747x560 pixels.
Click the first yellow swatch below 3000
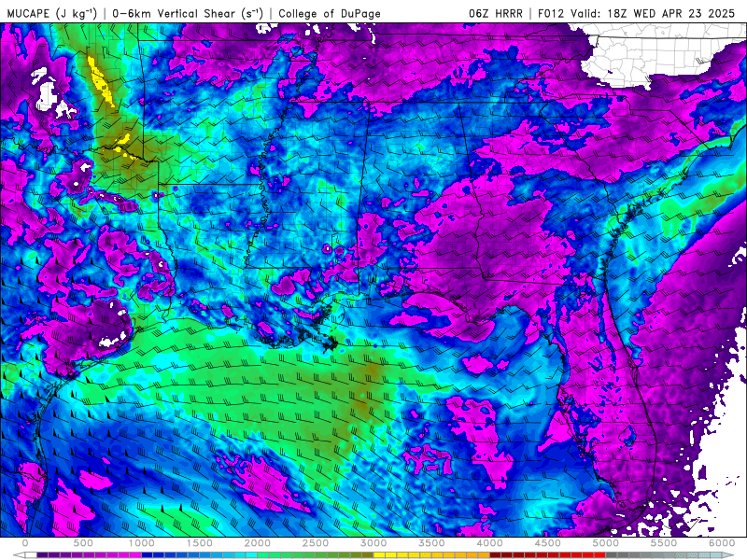[379, 555]
